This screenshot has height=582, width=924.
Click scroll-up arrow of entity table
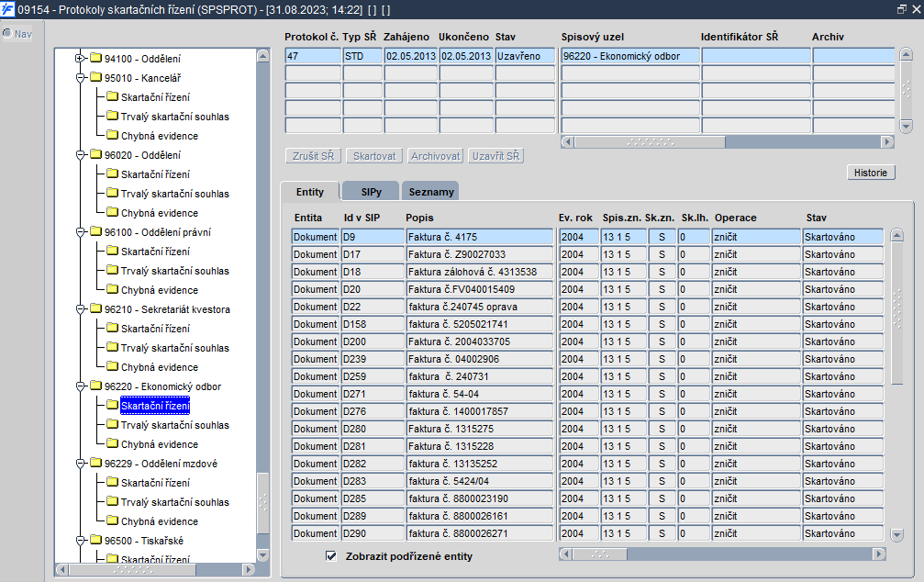click(x=896, y=235)
